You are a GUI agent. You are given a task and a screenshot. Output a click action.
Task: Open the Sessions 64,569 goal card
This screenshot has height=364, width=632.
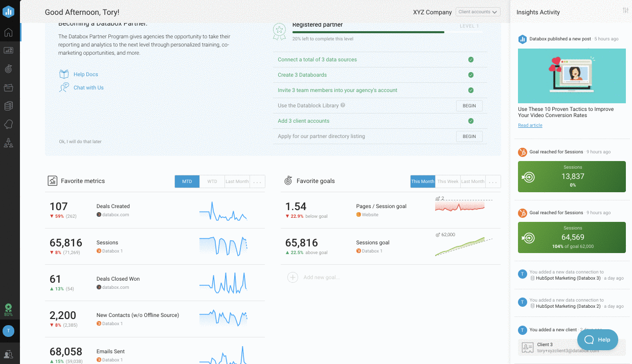[x=572, y=237]
